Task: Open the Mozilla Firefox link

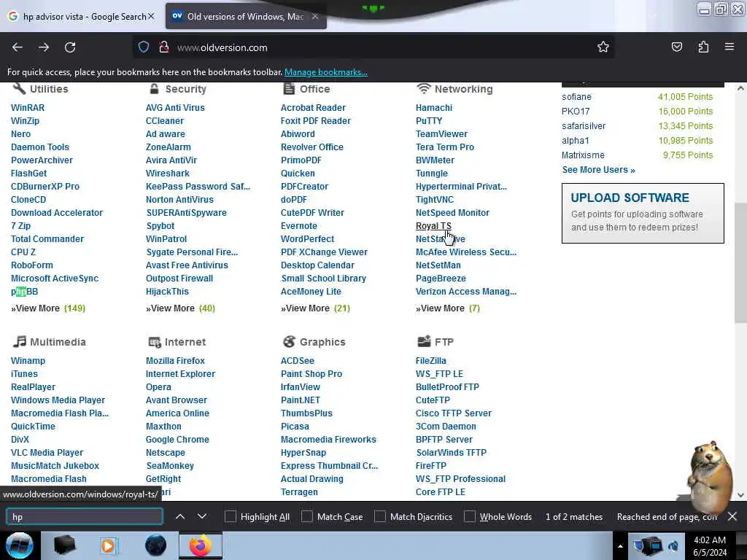Action: pos(175,360)
